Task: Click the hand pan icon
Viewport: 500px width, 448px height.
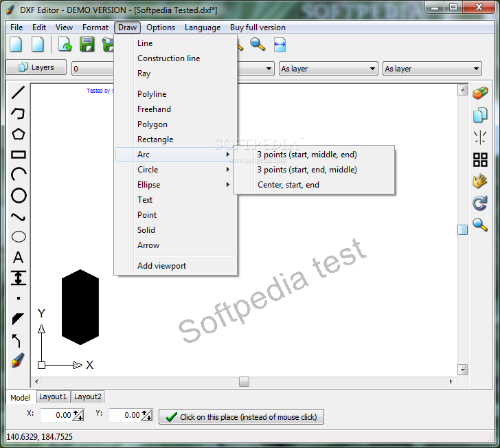Action: coord(480,181)
